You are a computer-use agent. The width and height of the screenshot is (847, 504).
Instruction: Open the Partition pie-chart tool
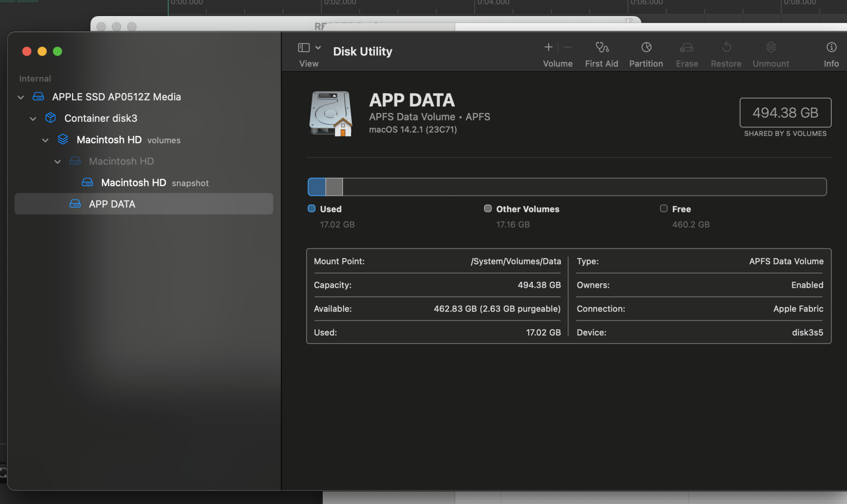pos(646,47)
